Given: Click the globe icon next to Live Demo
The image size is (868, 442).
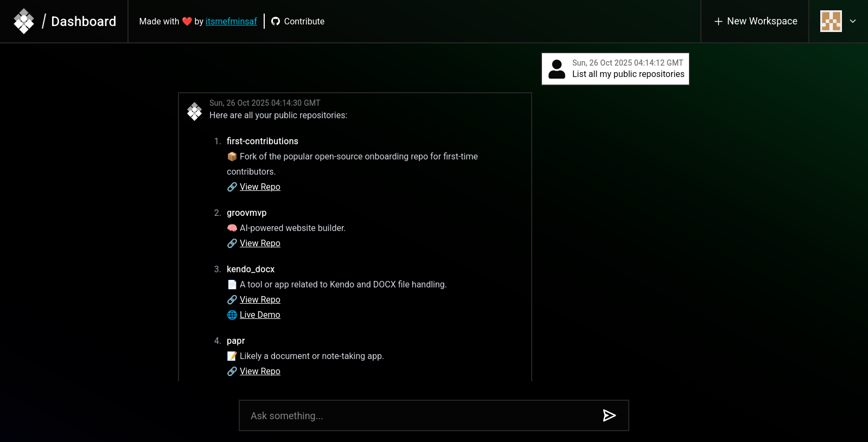Looking at the screenshot, I should pyautogui.click(x=232, y=315).
